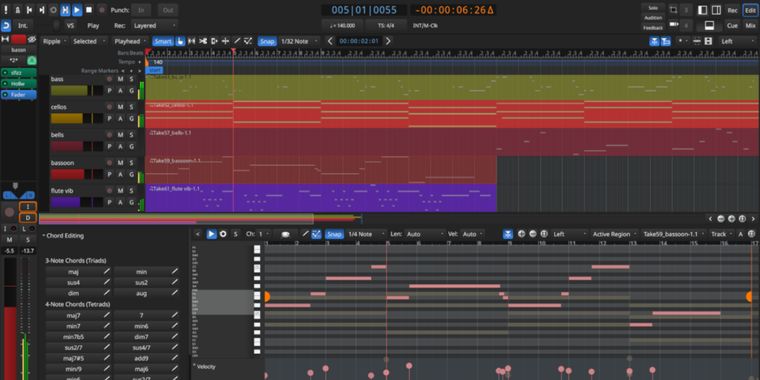
Task: Solo the cellos track
Action: (x=131, y=107)
